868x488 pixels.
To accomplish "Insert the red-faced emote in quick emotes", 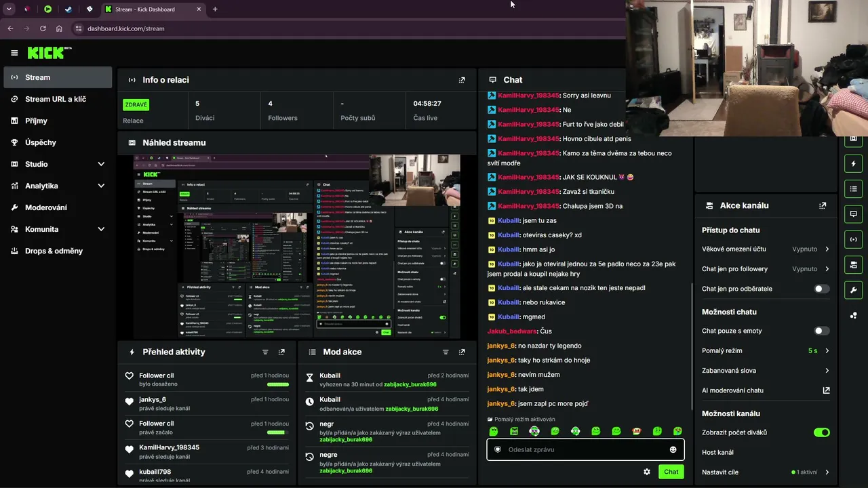I will coord(637,431).
